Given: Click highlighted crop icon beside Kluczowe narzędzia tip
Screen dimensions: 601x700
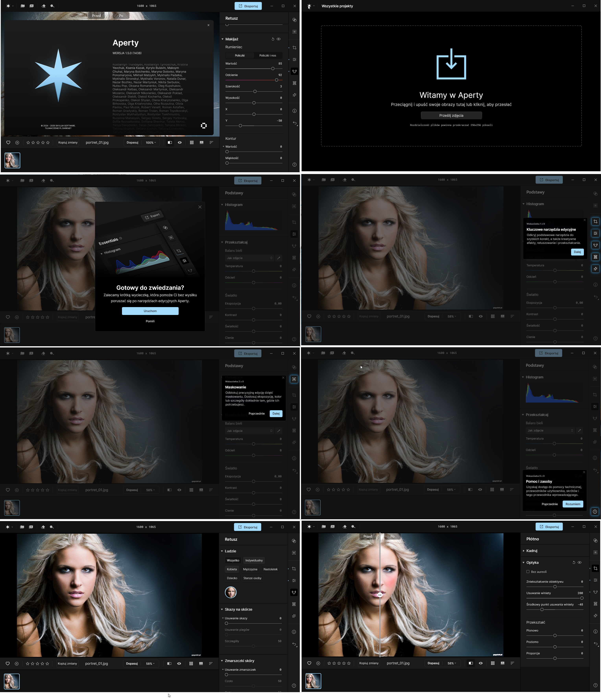Looking at the screenshot, I should pos(595,222).
